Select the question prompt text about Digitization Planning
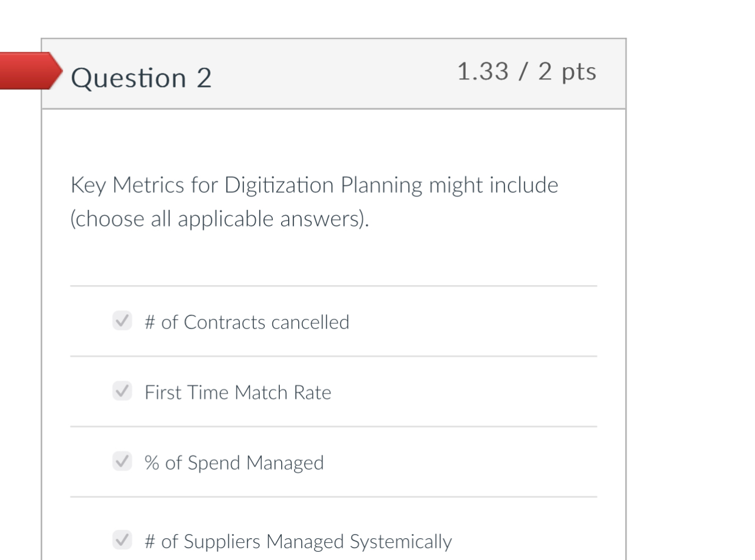755x560 pixels. [x=314, y=201]
